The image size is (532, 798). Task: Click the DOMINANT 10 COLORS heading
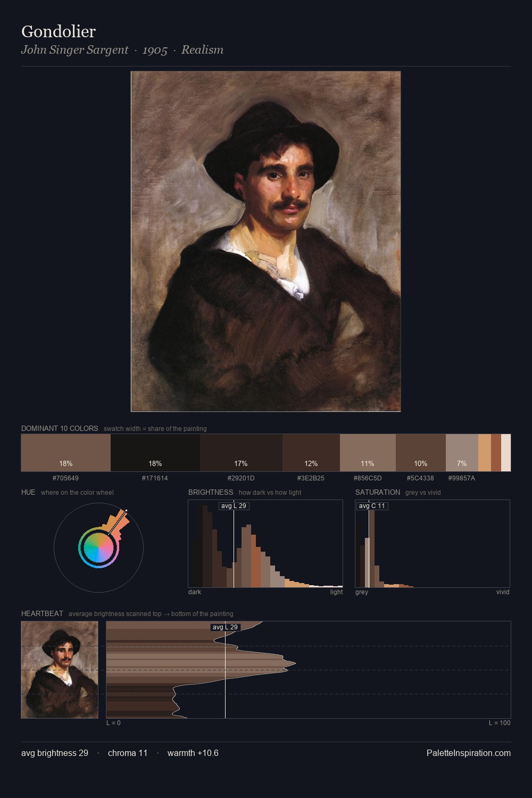click(x=60, y=428)
